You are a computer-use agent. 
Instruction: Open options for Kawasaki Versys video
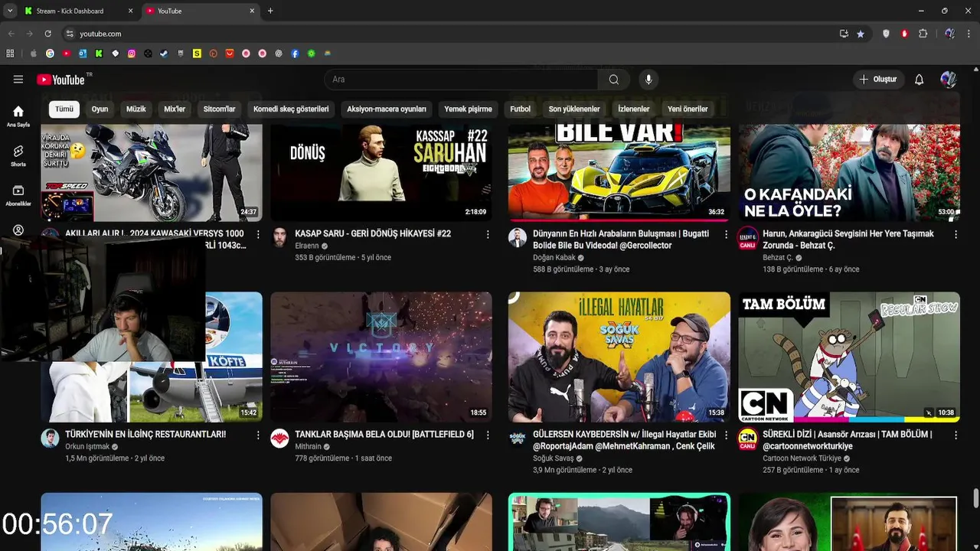pyautogui.click(x=258, y=234)
